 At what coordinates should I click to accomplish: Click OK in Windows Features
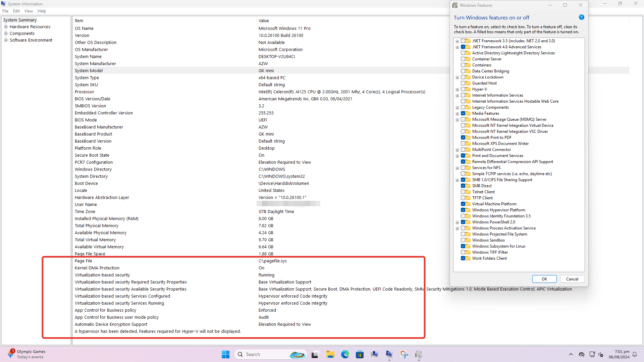pyautogui.click(x=544, y=279)
